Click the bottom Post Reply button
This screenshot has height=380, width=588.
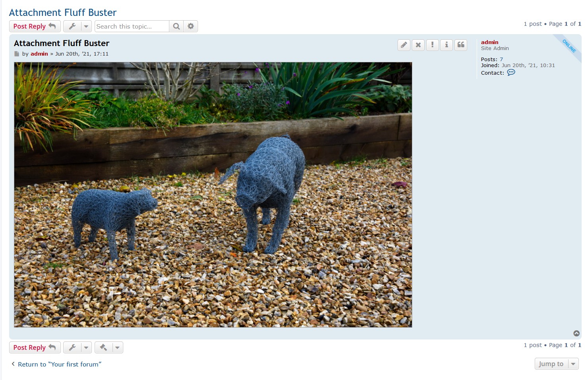tap(35, 347)
